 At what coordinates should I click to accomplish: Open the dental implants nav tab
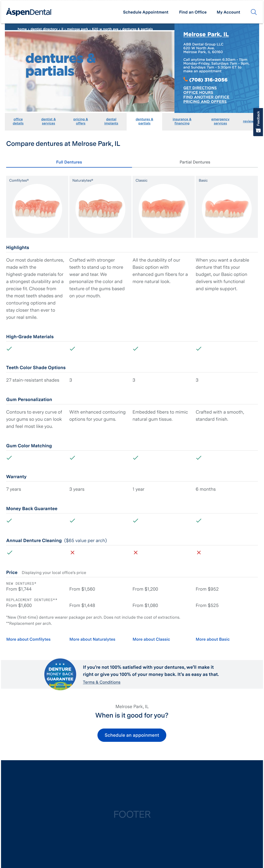click(x=111, y=121)
